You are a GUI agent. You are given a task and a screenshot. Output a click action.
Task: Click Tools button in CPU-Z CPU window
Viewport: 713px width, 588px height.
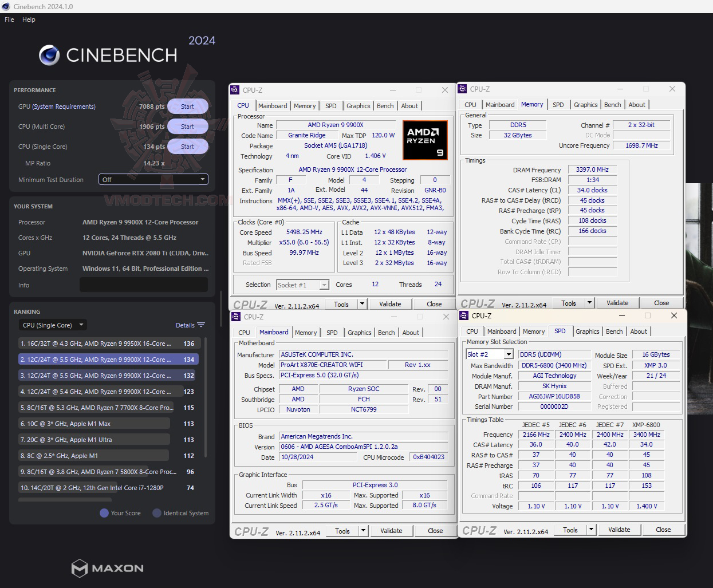pyautogui.click(x=341, y=304)
